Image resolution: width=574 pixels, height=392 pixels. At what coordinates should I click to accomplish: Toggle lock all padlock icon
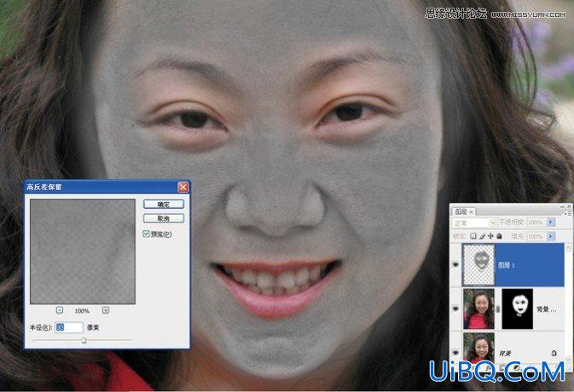499,236
